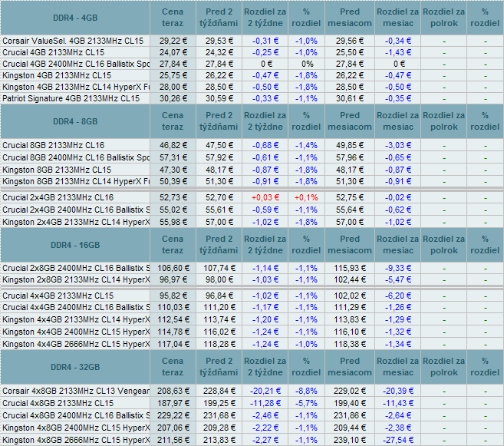Select the current price 24,07 € cell

pos(173,52)
